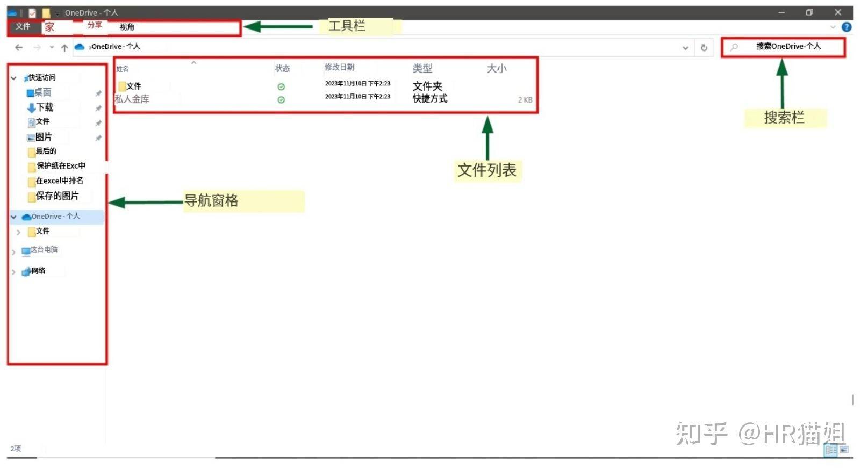Switch to details view in status bar

(831, 450)
